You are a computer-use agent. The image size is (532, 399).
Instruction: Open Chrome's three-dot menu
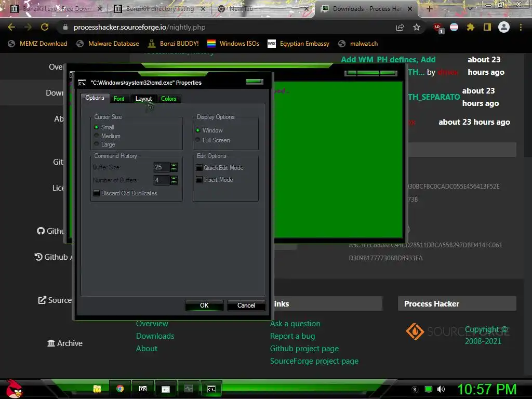pyautogui.click(x=521, y=27)
